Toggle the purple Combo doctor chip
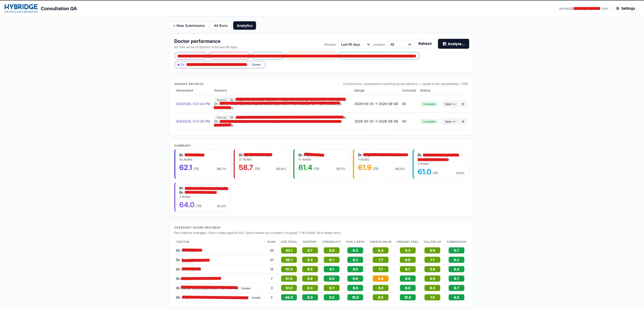644x310 pixels. [220, 65]
